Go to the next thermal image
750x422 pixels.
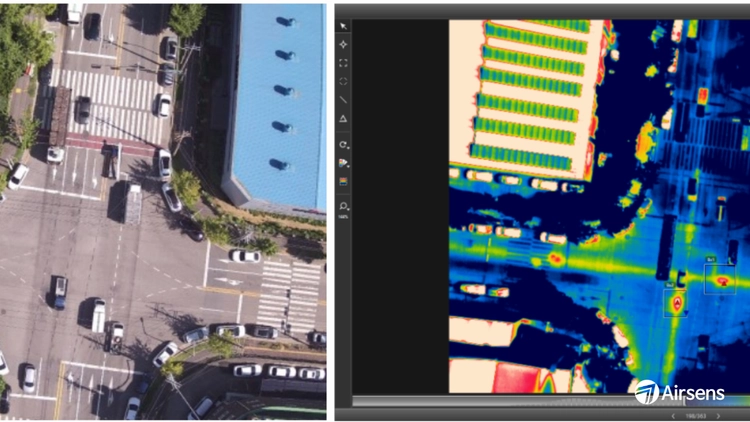pyautogui.click(x=718, y=416)
